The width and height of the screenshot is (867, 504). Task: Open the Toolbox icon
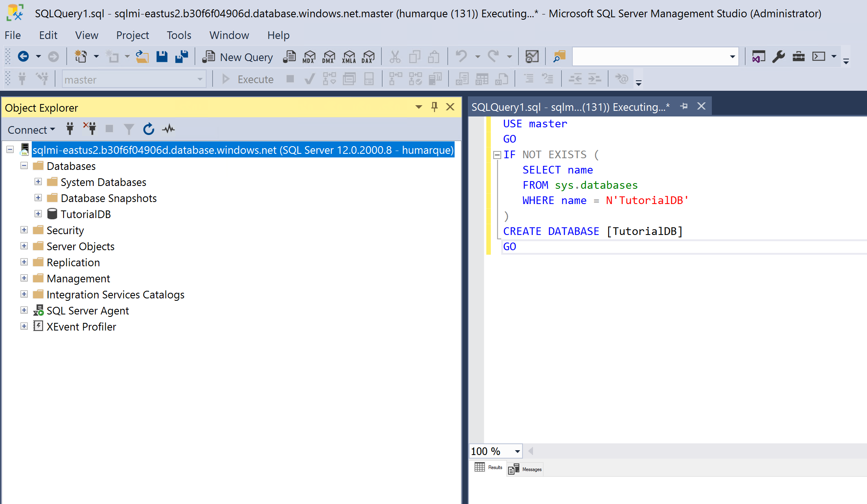[x=798, y=57]
